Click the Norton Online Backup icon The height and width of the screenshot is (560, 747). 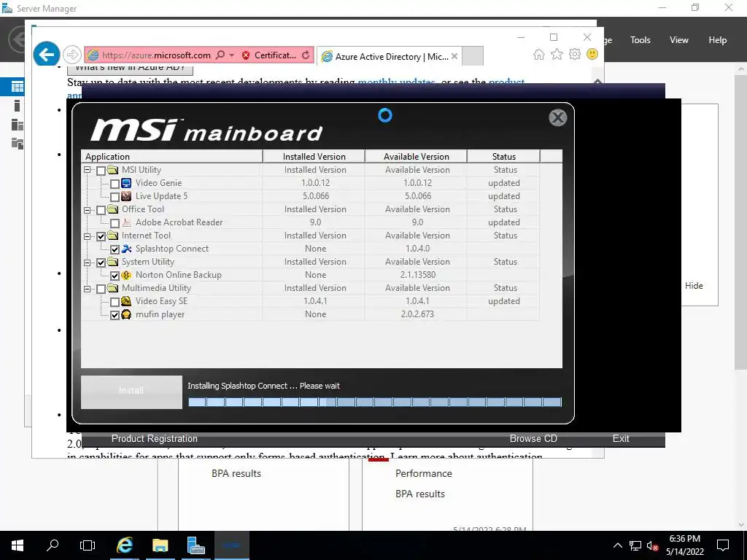pyautogui.click(x=126, y=275)
